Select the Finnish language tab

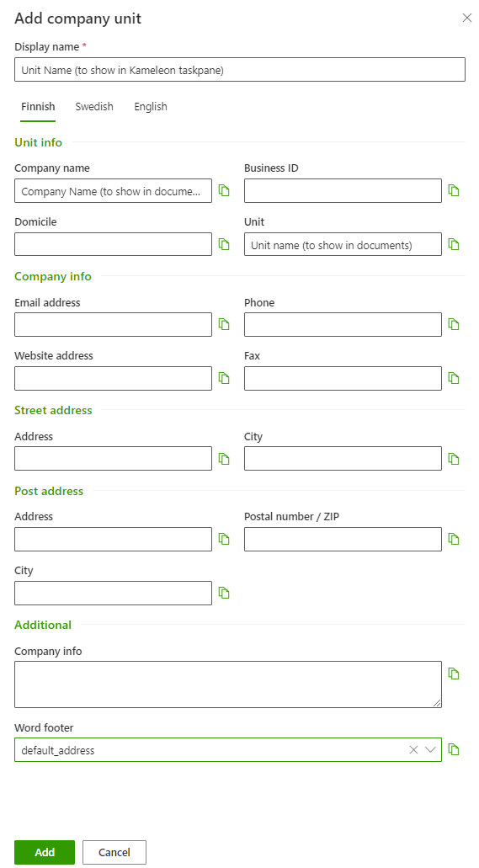click(x=38, y=107)
